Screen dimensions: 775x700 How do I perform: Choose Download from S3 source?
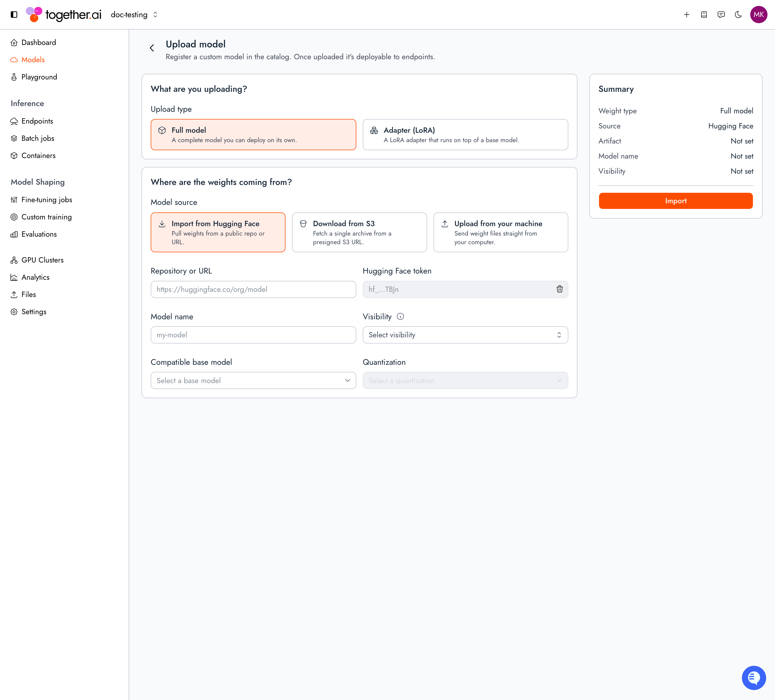click(x=359, y=232)
